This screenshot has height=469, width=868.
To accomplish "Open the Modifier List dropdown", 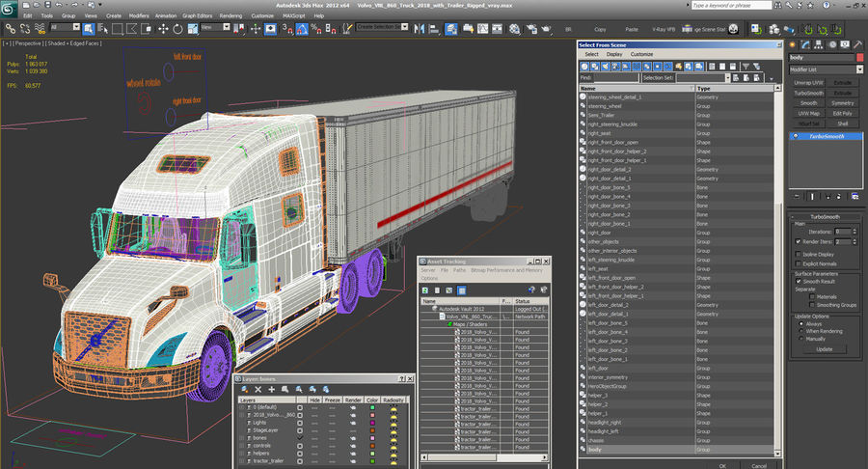I will 825,69.
